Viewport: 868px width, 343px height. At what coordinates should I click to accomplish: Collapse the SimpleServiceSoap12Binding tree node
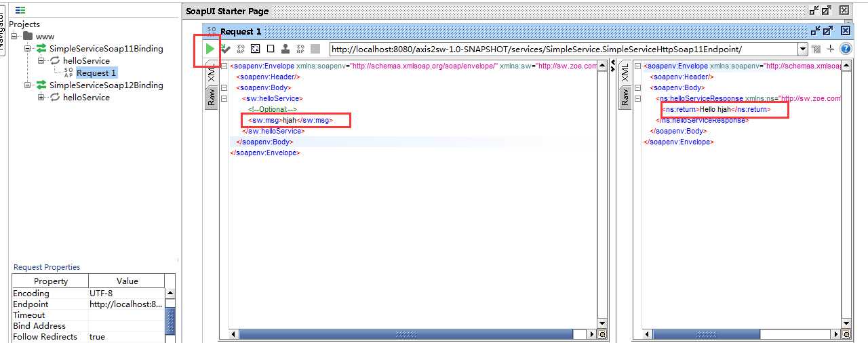[28, 85]
